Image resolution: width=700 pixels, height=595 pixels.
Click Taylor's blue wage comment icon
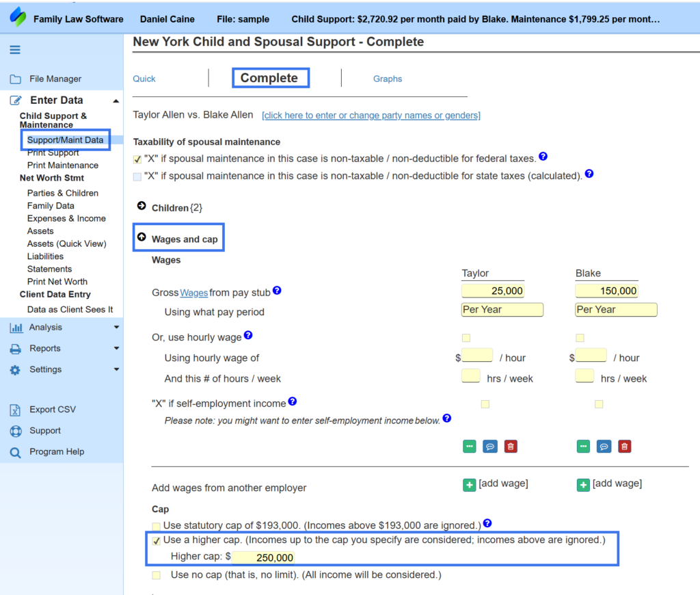489,446
